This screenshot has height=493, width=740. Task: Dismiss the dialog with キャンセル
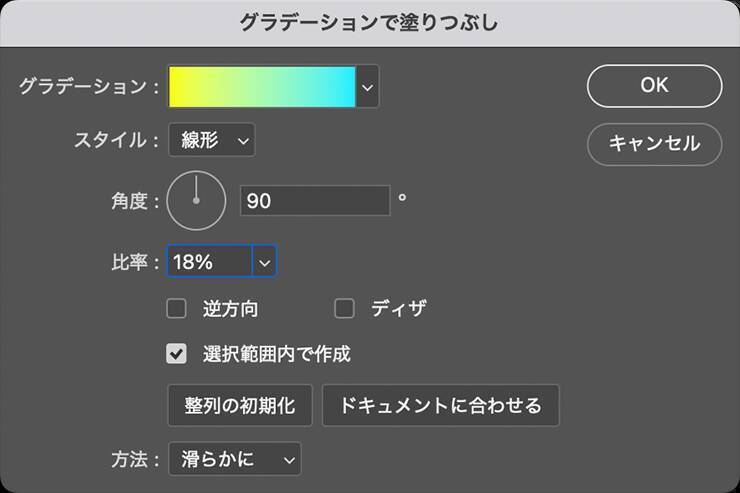click(654, 143)
